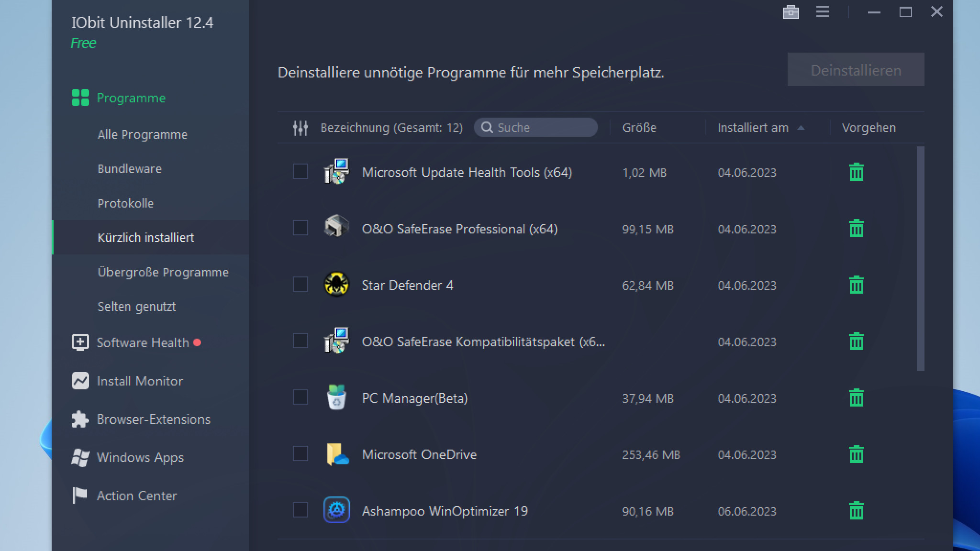
Task: Open the toolbox icon in the title bar
Action: point(791,12)
